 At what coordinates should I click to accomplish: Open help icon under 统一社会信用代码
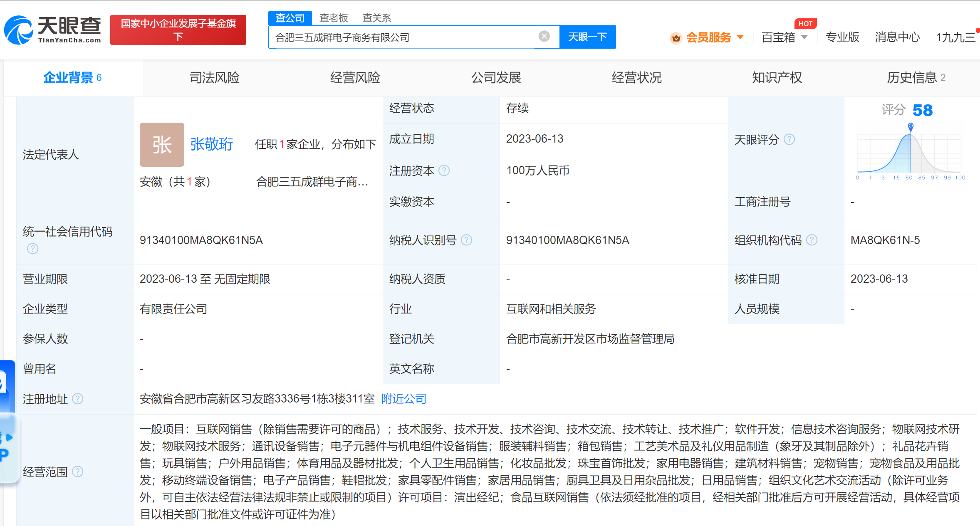pos(32,249)
